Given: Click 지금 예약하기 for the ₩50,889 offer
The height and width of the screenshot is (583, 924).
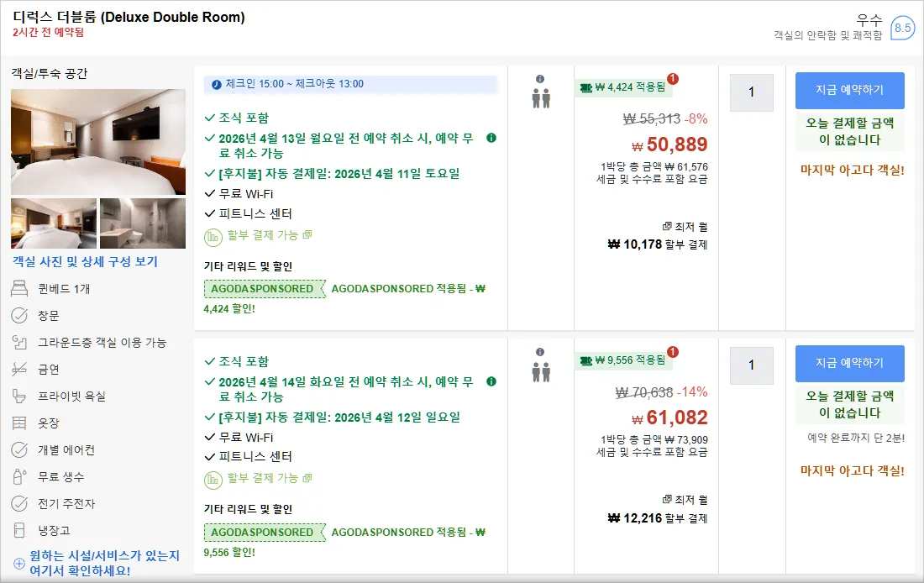Looking at the screenshot, I should pos(850,90).
